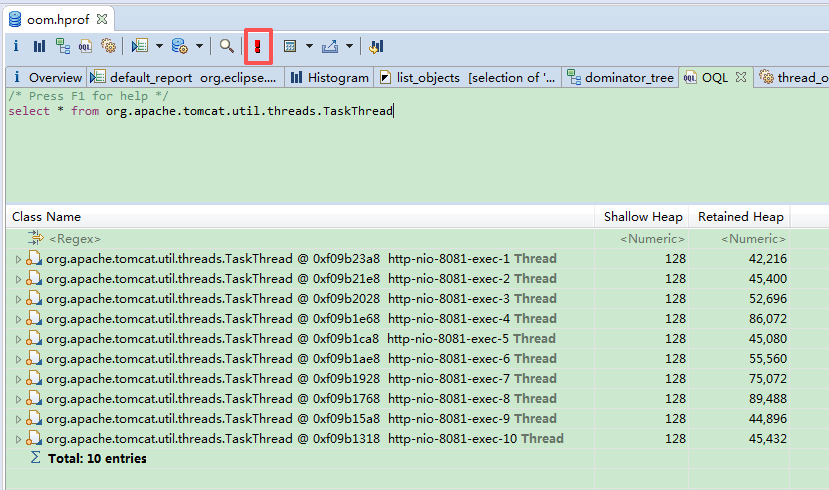Open dropdown next to calculator icon
Screen dimensions: 829x490
(x=309, y=47)
